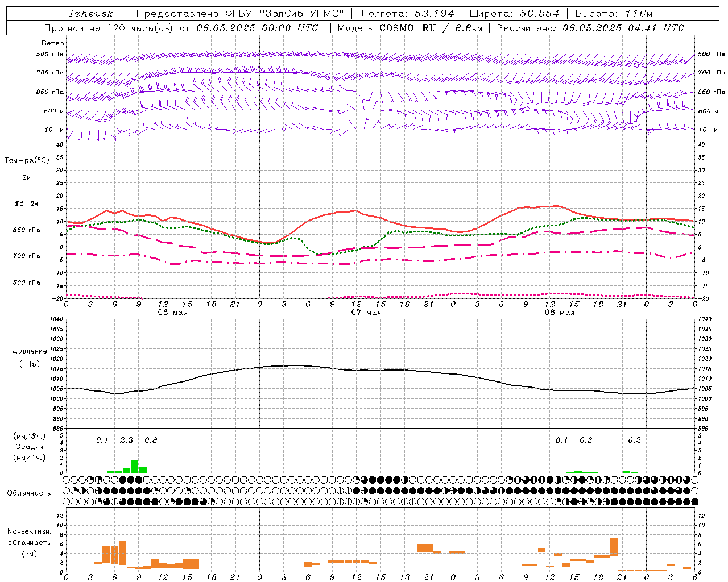The image size is (728, 582).
Task: Click the longitude value Долгота: 53.194
Action: pos(407,14)
